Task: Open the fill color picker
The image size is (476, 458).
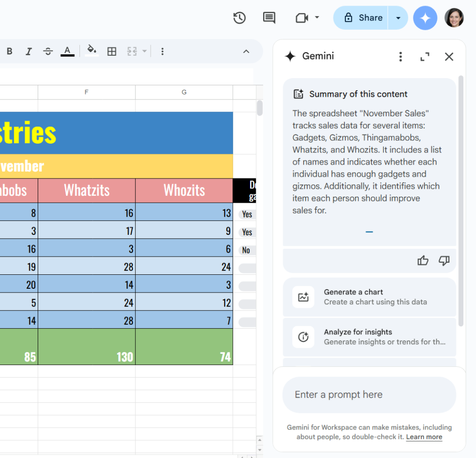Action: 92,51
